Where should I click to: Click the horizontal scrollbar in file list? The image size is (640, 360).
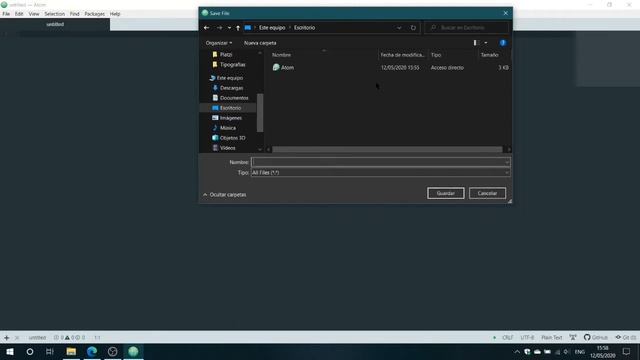pyautogui.click(x=387, y=149)
